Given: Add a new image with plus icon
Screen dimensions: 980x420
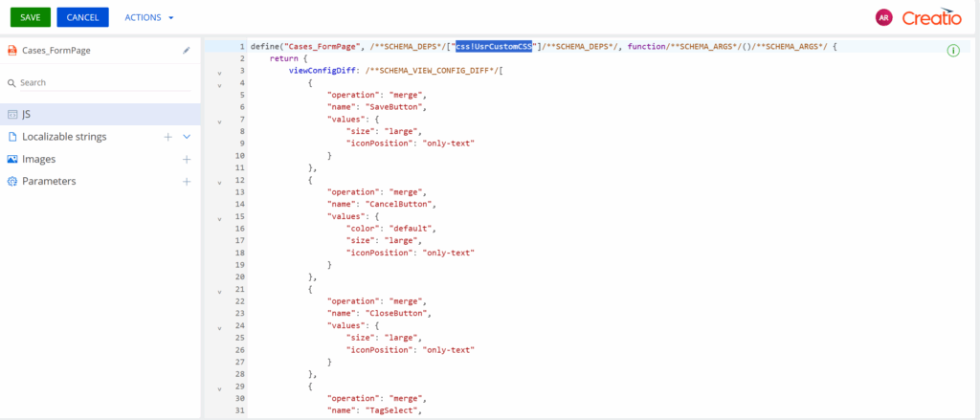Looking at the screenshot, I should pyautogui.click(x=187, y=159).
